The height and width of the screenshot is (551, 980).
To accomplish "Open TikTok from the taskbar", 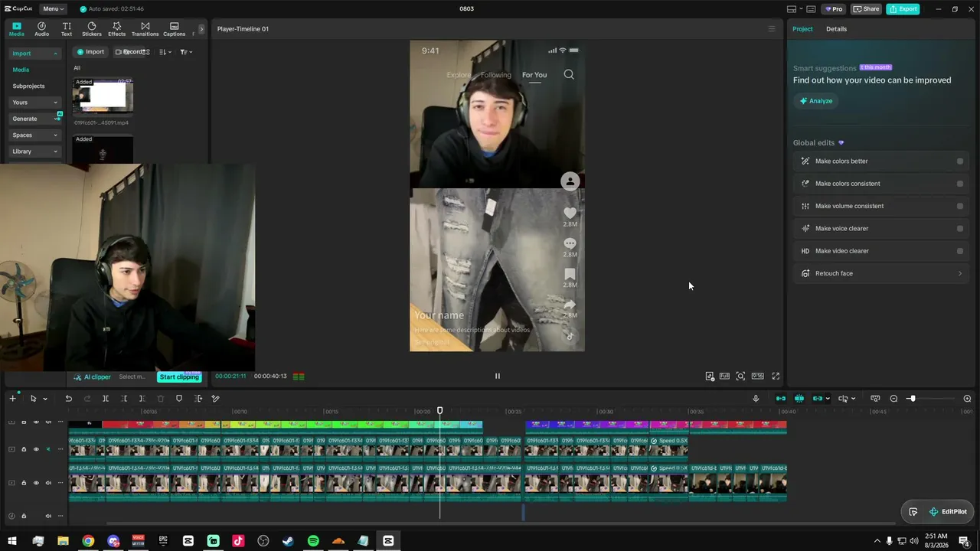I will click(238, 541).
